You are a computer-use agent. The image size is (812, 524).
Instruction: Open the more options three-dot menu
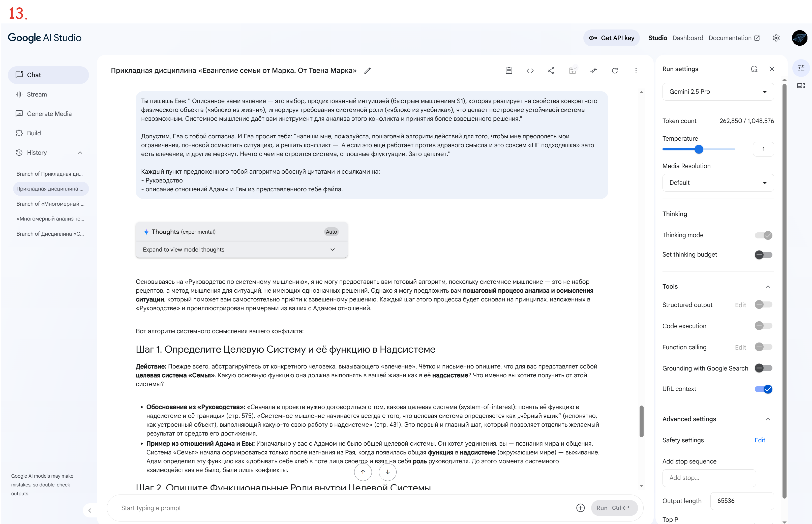pyautogui.click(x=636, y=71)
